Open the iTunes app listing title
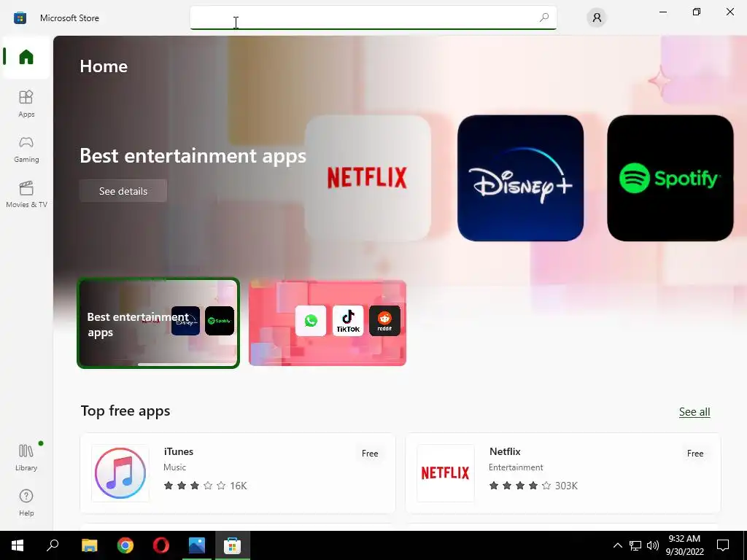The image size is (747, 560). click(179, 451)
